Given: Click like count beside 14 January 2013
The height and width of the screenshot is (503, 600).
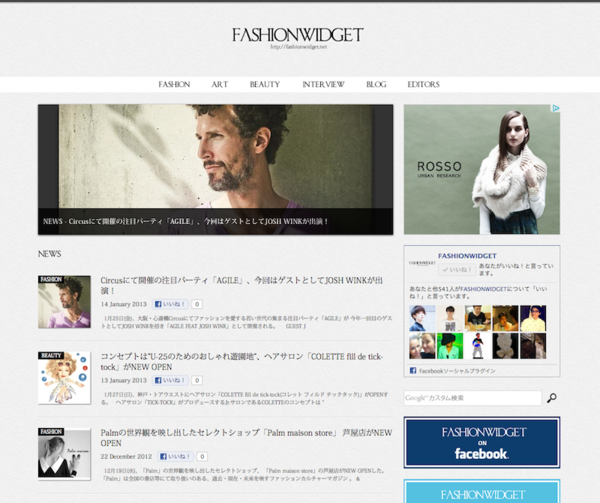Looking at the screenshot, I should pos(197,304).
